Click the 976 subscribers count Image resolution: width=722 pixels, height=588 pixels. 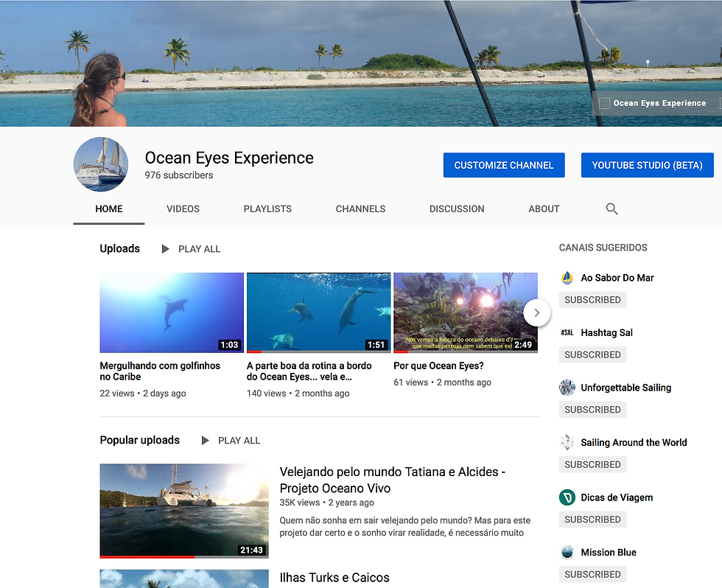pyautogui.click(x=178, y=175)
